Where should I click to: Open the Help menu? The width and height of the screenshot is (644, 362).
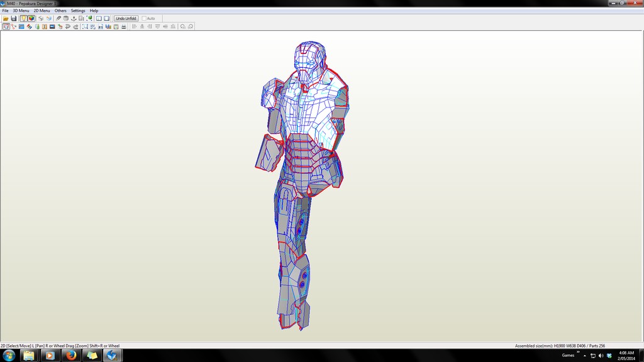point(94,11)
